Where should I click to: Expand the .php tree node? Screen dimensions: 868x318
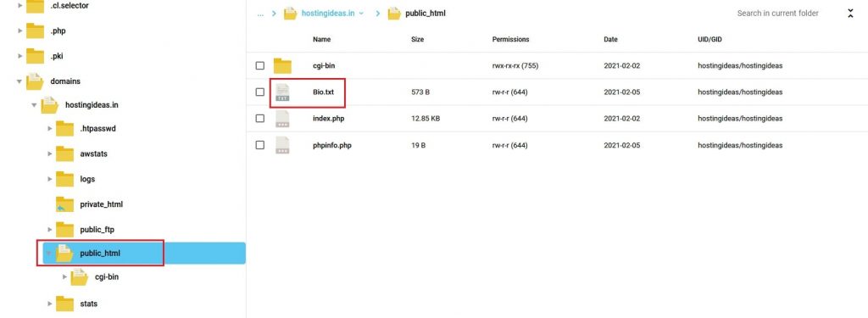click(x=20, y=31)
